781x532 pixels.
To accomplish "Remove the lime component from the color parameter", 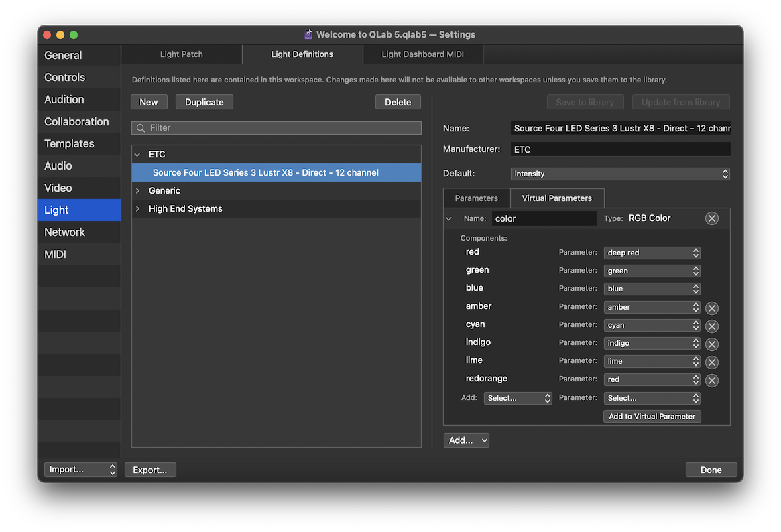I will tap(712, 362).
